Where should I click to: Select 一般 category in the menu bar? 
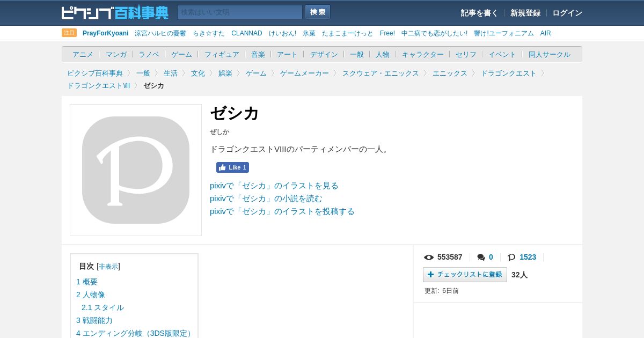(357, 54)
